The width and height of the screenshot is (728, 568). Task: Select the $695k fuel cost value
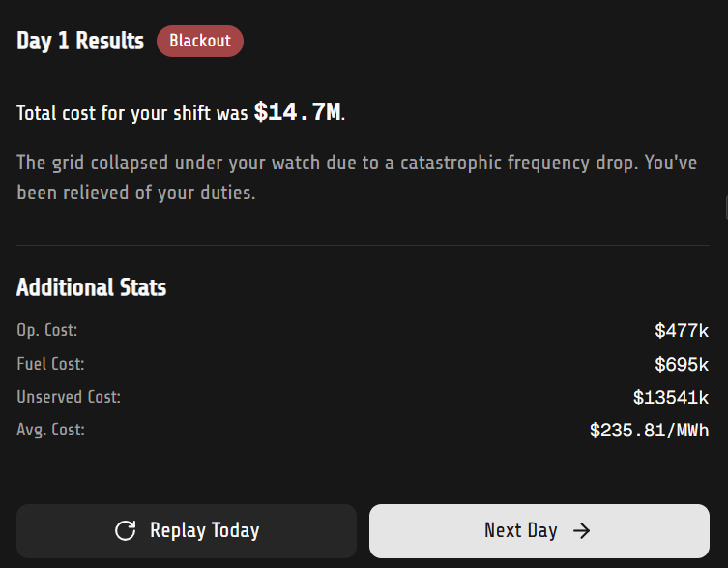click(x=682, y=365)
